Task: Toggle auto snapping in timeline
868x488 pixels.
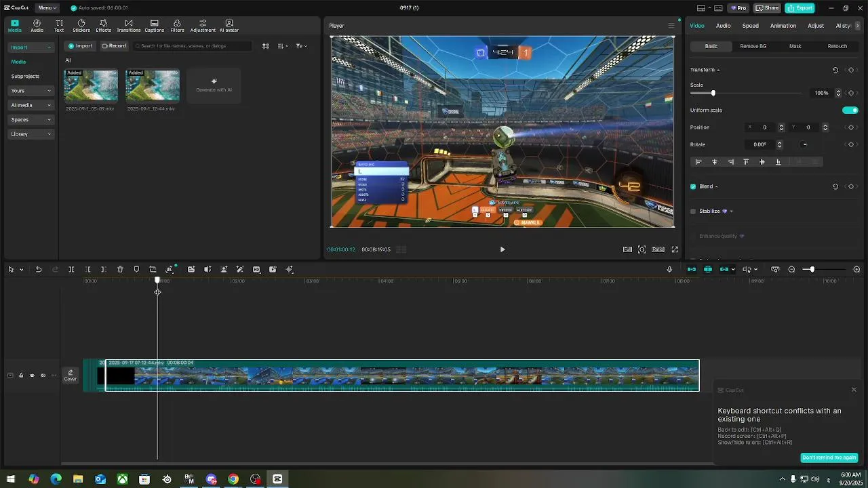Action: click(708, 270)
